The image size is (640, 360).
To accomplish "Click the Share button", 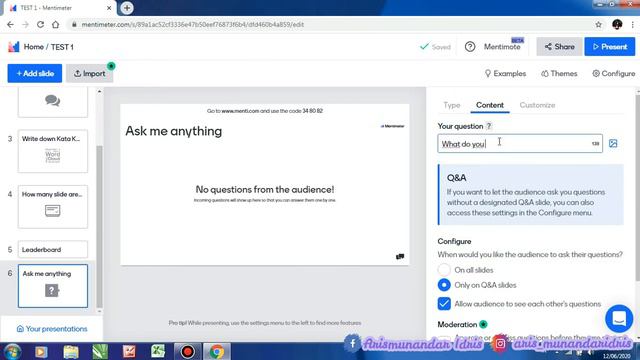I will (x=559, y=47).
